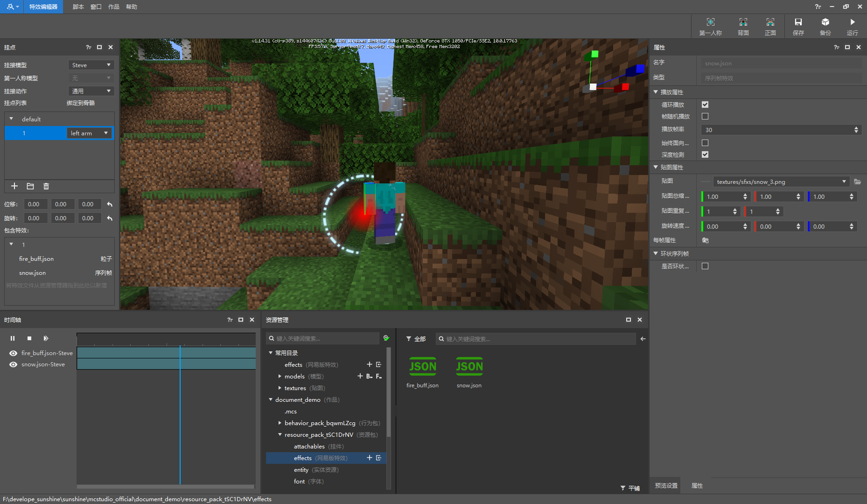The image size is (867, 504).
Task: Reset the 位移 offset values
Action: [x=110, y=204]
